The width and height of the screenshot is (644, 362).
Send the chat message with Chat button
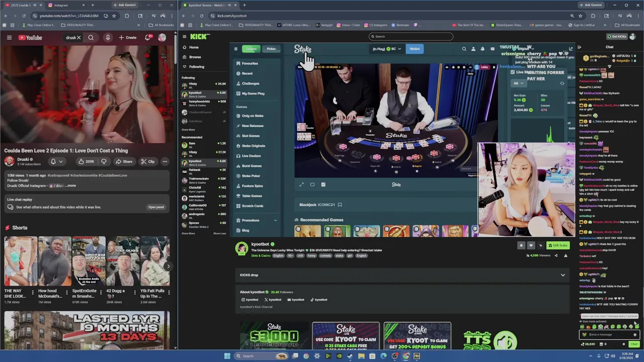(634, 344)
